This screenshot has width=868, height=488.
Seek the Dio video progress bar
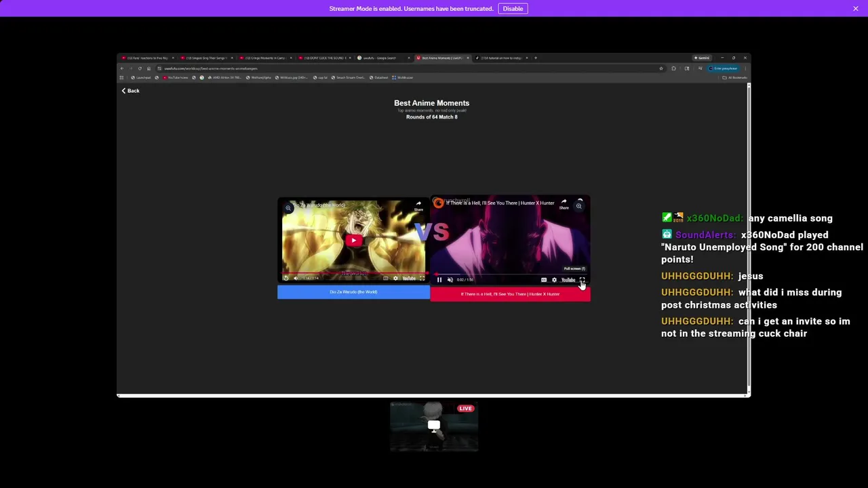pos(353,273)
